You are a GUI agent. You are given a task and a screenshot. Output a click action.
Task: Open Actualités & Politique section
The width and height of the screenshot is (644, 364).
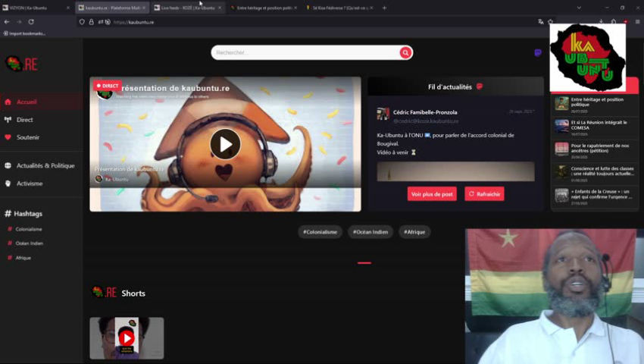(45, 165)
